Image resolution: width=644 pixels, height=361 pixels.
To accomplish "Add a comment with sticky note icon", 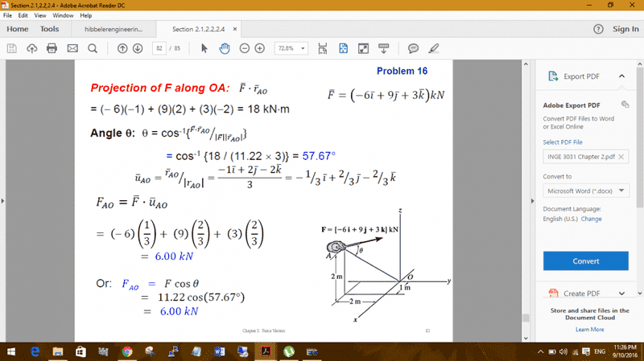I will 413,48.
